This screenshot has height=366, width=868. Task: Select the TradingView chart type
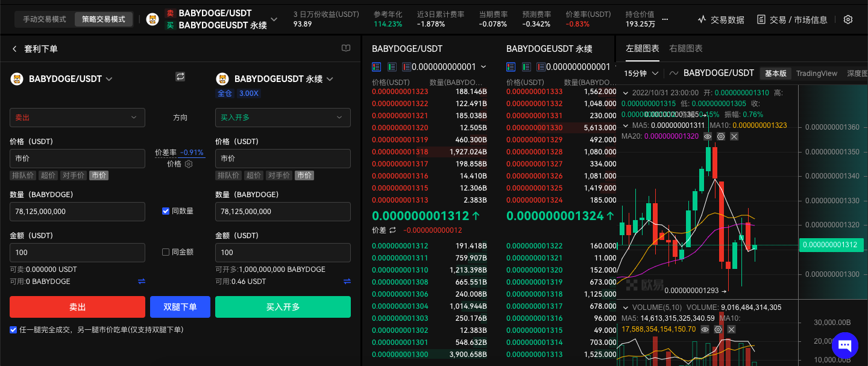[817, 74]
